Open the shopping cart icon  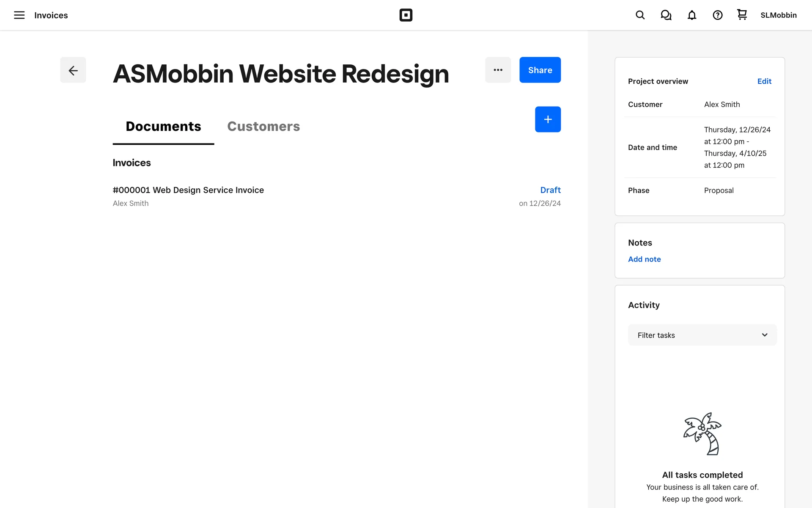742,15
